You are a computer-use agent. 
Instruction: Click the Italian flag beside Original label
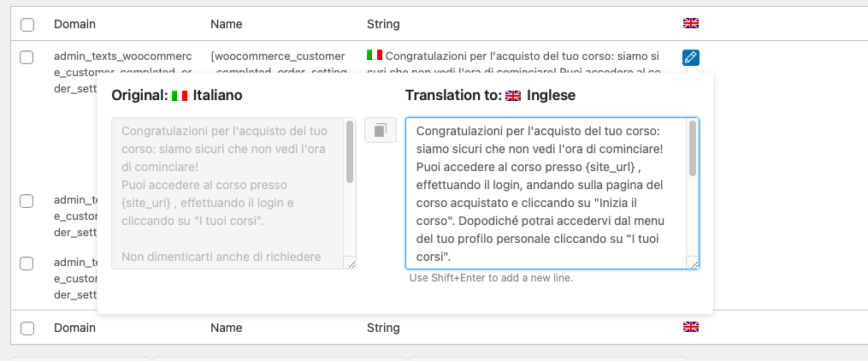click(x=180, y=96)
